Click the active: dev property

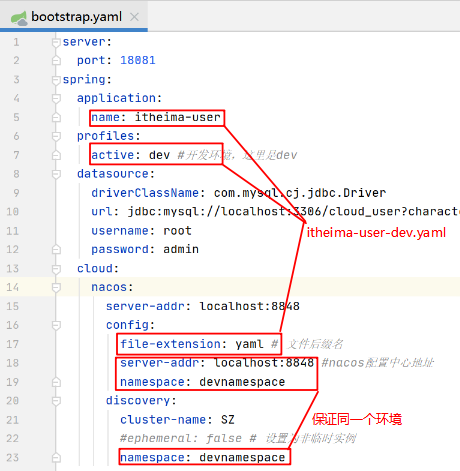pyautogui.click(x=131, y=155)
